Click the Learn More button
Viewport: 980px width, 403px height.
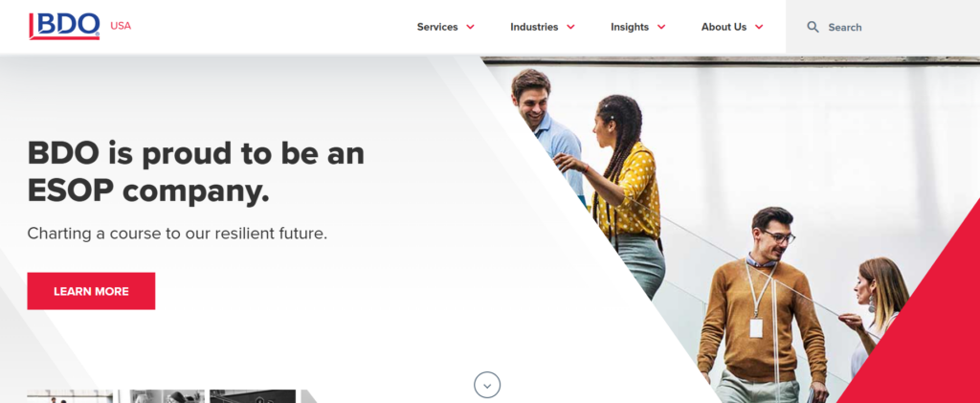point(91,291)
